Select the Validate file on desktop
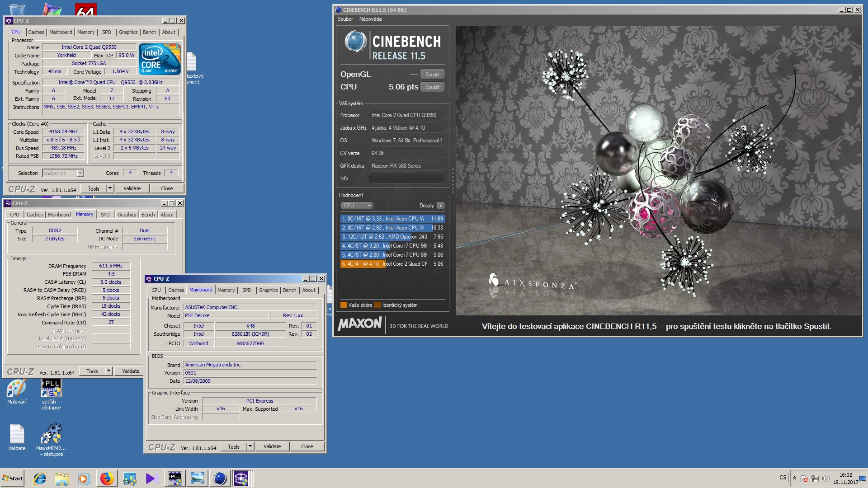This screenshot has width=868, height=488. [x=17, y=437]
